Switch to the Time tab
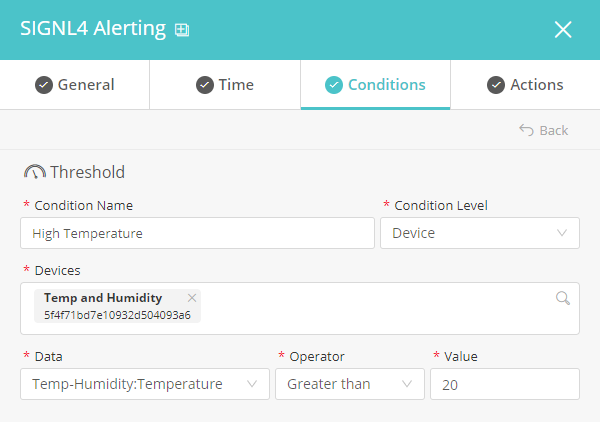Image resolution: width=600 pixels, height=422 pixels. (225, 85)
